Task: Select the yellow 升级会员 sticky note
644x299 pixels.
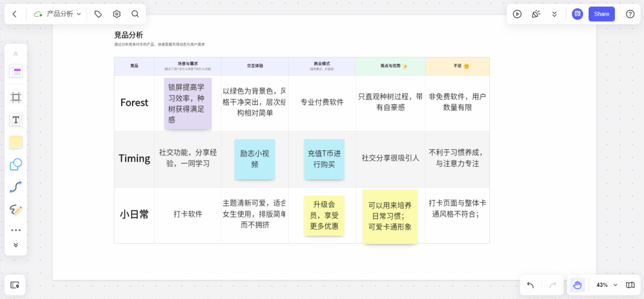Action: 324,215
